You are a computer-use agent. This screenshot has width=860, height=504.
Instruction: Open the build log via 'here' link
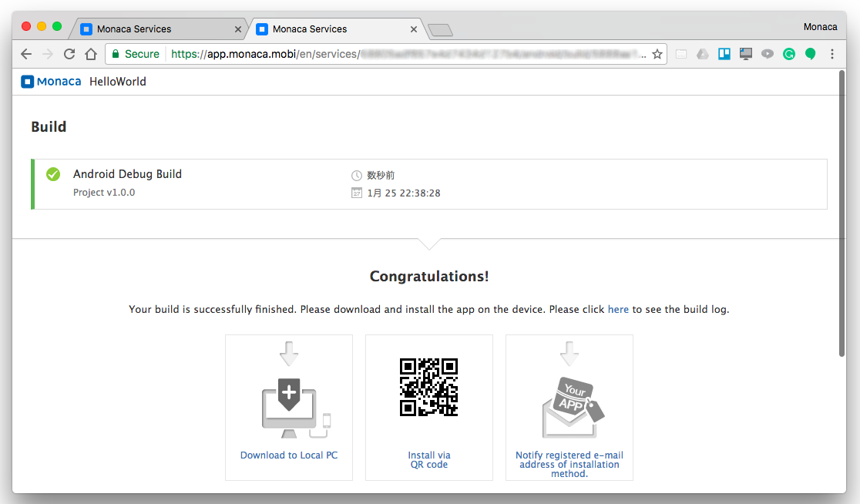click(x=618, y=309)
